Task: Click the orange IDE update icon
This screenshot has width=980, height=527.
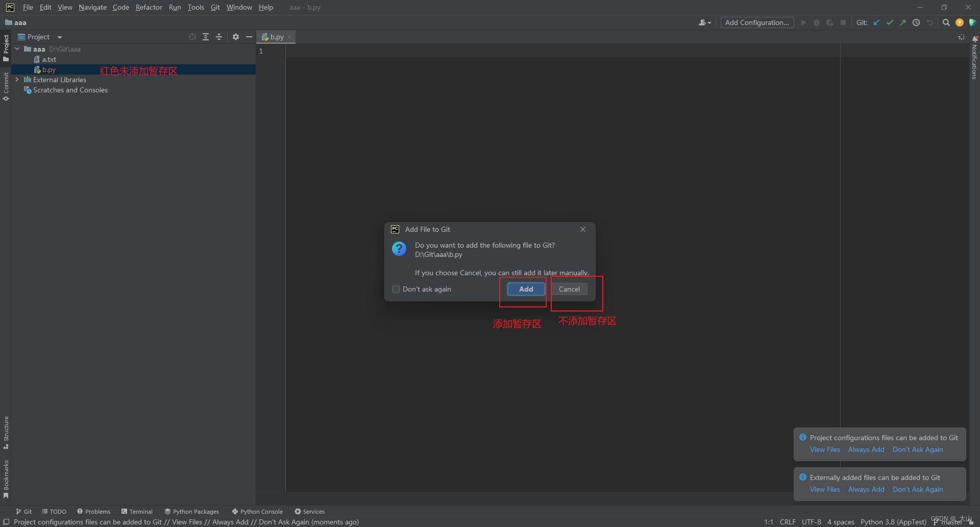Action: click(960, 22)
